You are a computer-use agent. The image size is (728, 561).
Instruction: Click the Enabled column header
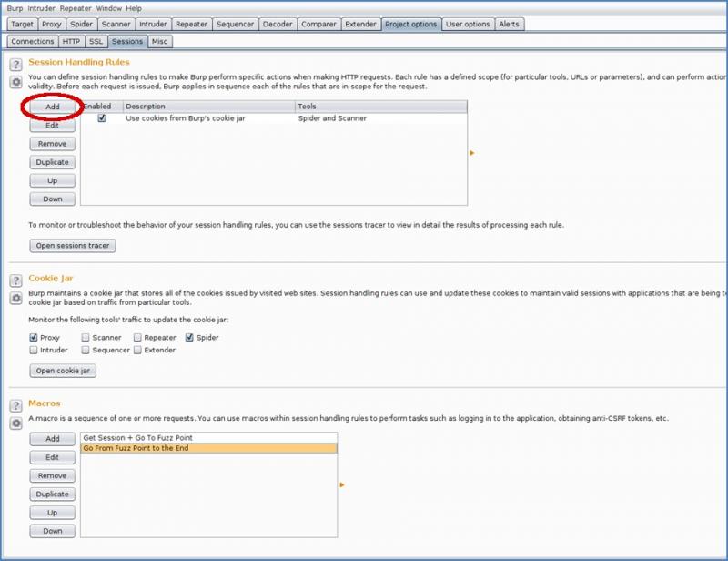[x=102, y=107]
